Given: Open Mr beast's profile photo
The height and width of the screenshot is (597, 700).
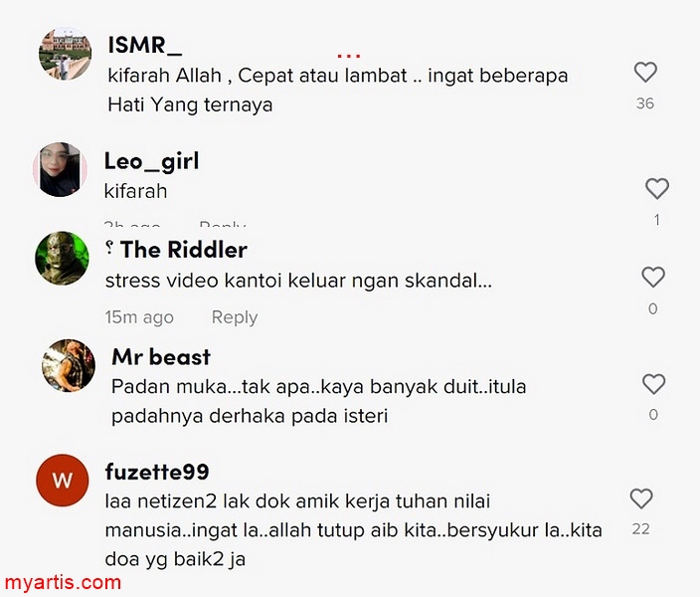Looking at the screenshot, I should (69, 365).
